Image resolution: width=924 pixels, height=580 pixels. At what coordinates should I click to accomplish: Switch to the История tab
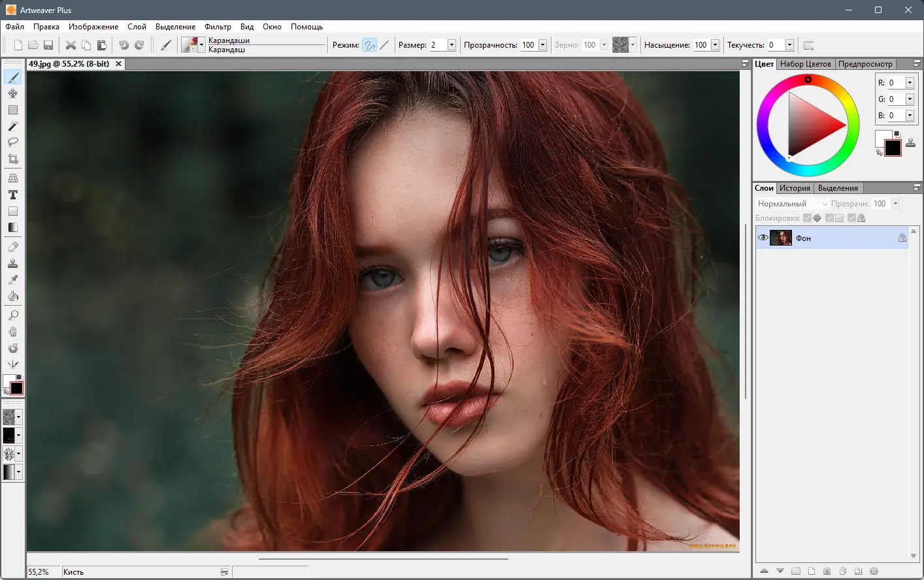795,188
